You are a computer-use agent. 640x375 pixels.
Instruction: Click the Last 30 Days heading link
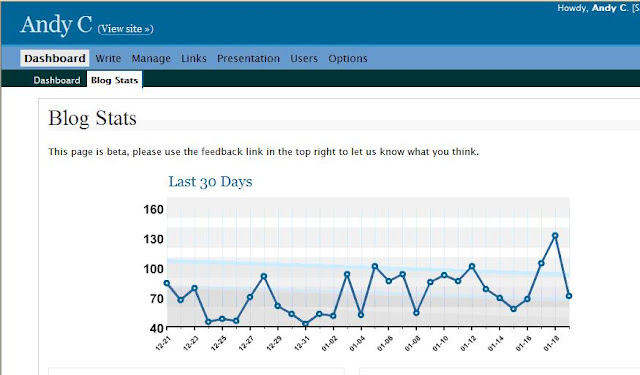[210, 182]
